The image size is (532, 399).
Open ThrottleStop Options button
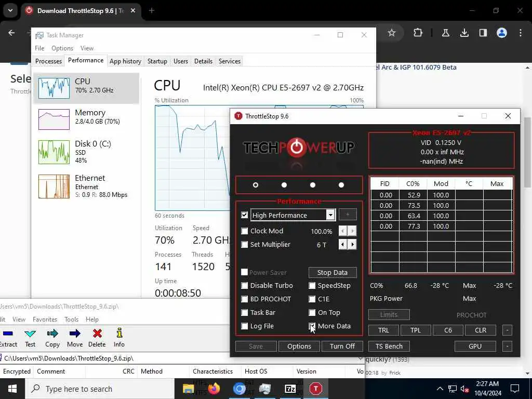coord(299,346)
